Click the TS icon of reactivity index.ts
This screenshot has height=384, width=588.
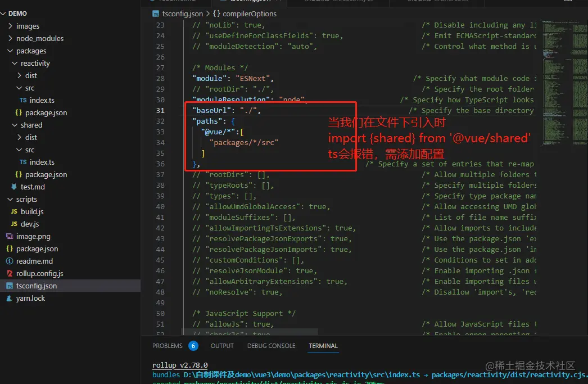point(23,100)
